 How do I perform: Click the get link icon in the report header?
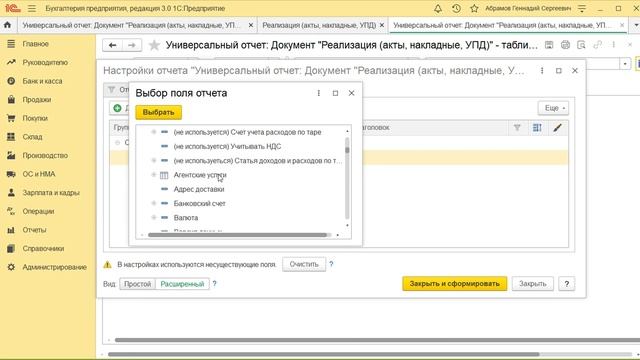click(598, 45)
